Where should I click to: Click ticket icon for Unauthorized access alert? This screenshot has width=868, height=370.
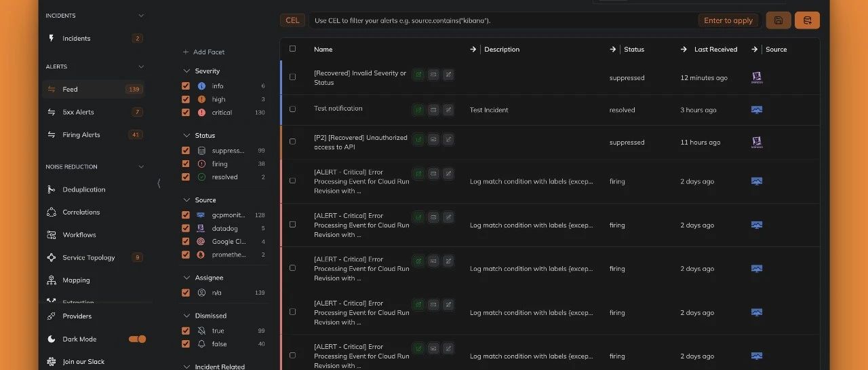433,139
